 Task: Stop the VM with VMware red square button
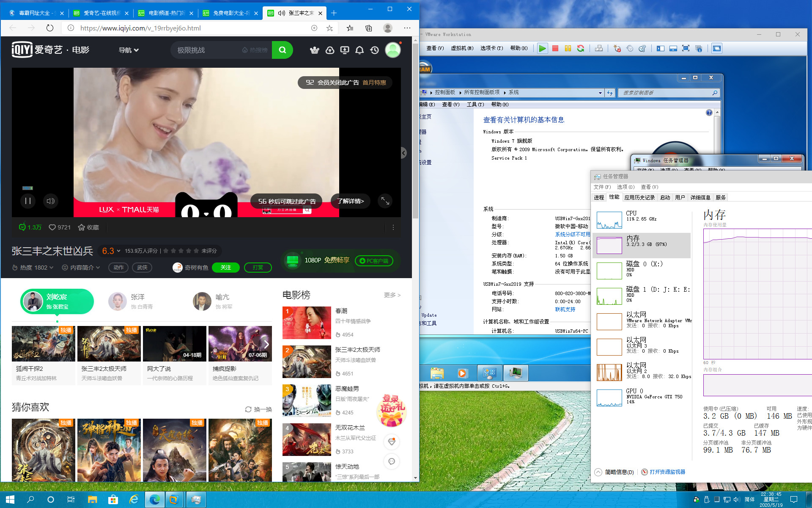click(x=555, y=48)
